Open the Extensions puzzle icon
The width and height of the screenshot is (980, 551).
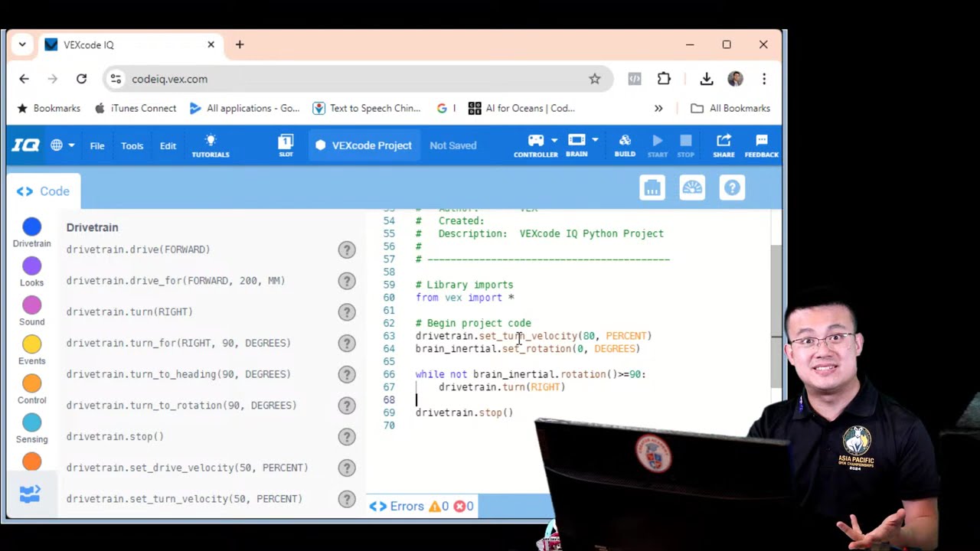664,79
